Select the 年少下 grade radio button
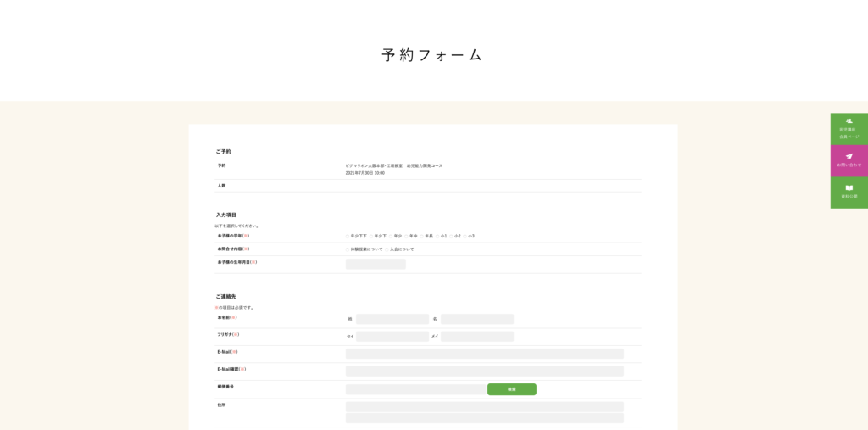 click(x=371, y=236)
